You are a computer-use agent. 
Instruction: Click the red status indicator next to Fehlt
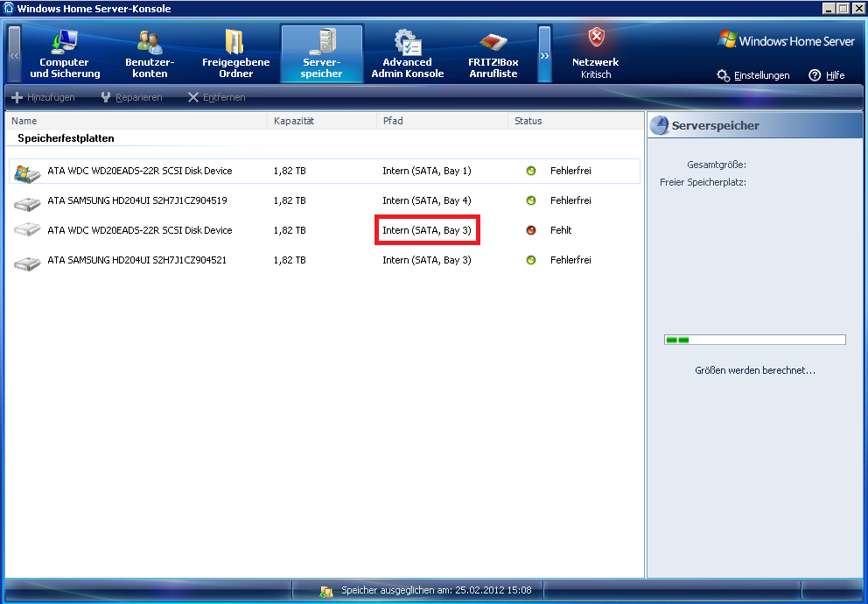531,230
